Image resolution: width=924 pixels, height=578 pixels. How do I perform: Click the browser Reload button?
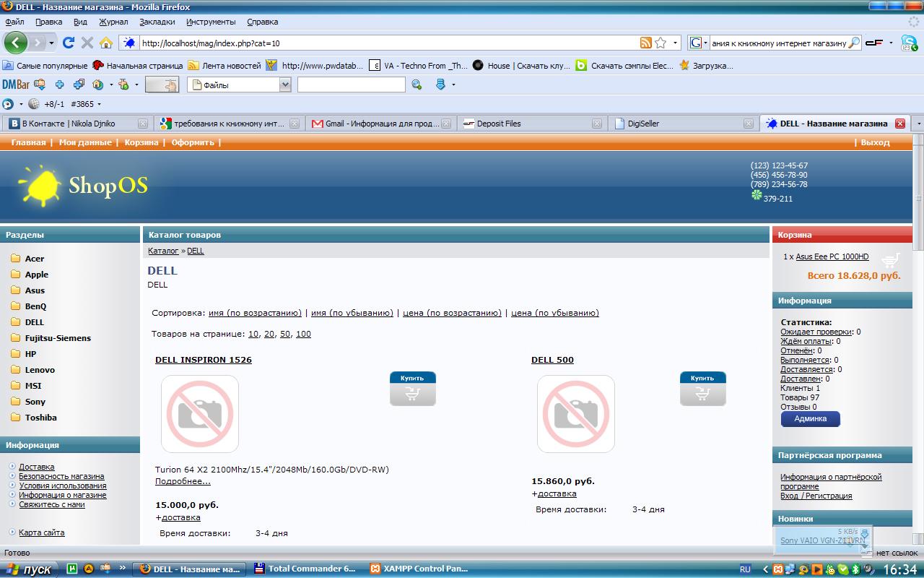[x=69, y=43]
